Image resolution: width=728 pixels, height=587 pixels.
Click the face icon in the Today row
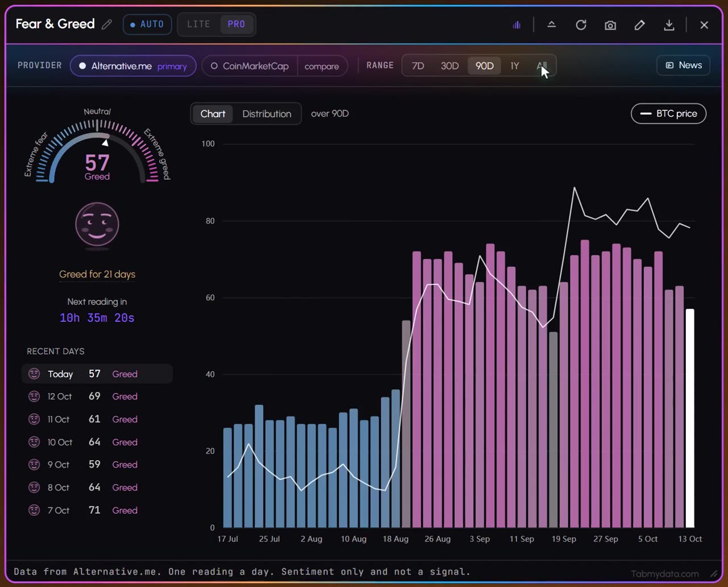(34, 374)
